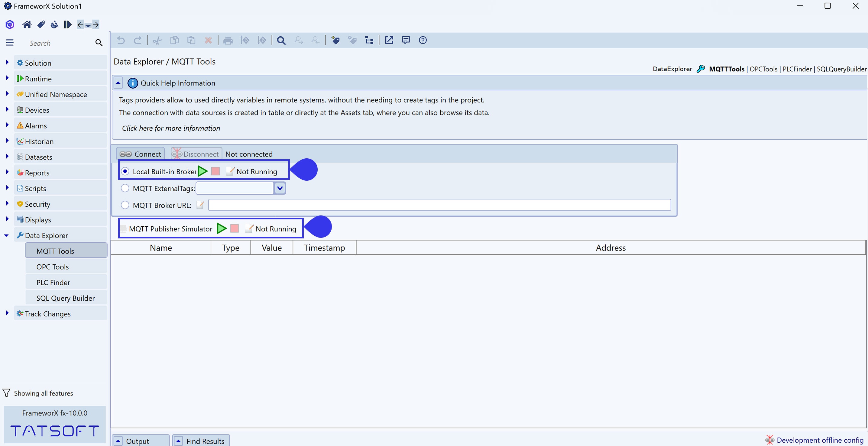Viewport: 868px width, 446px height.
Task: Expand the Devices tree node
Action: pyautogui.click(x=7, y=109)
